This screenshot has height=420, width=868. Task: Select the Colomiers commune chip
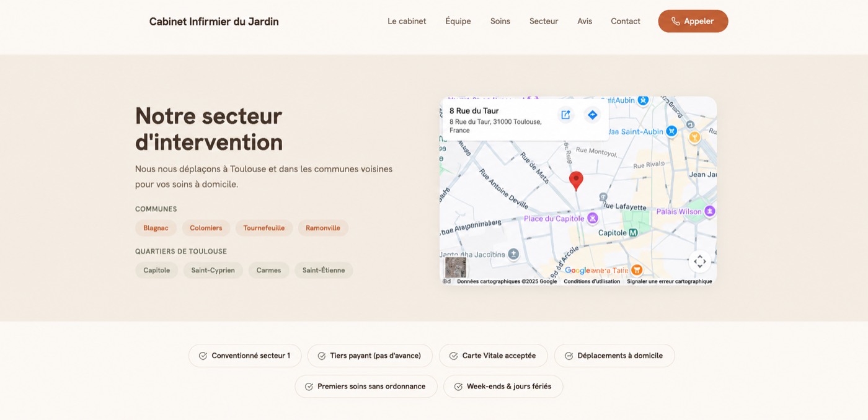(206, 228)
